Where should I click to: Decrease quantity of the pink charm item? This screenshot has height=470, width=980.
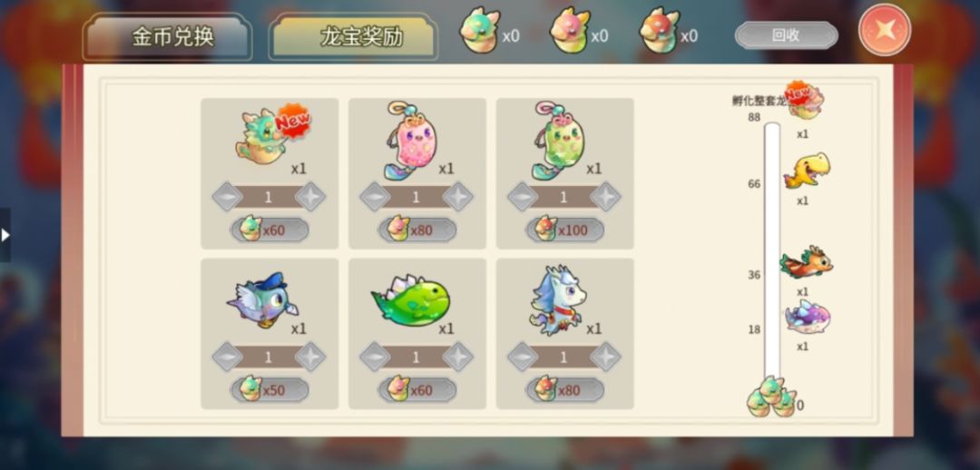(x=375, y=198)
